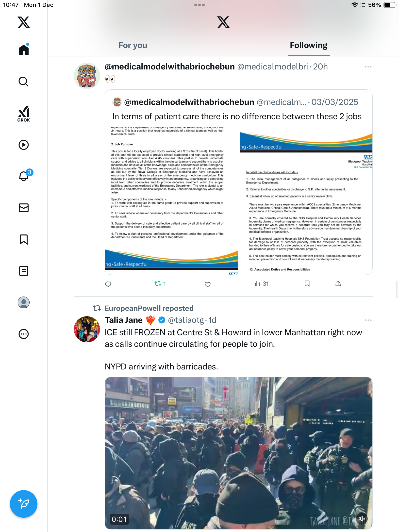Undo repost on the medicalmodel post
The image size is (399, 532).
click(x=160, y=284)
